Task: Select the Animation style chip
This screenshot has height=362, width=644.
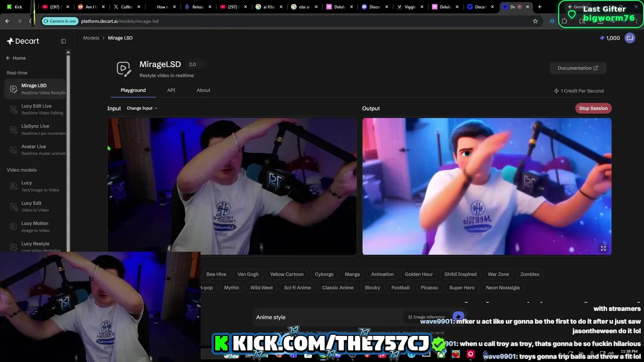Action: point(382,274)
